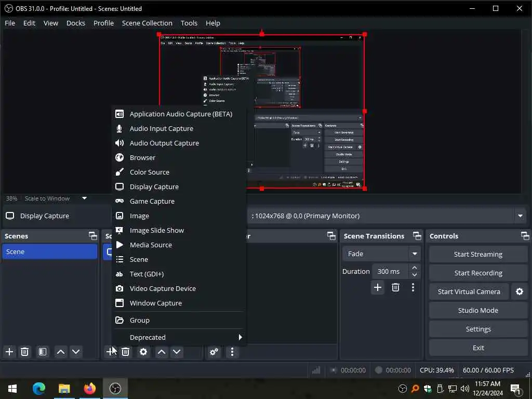Open Firefox from taskbar
The height and width of the screenshot is (399, 532).
pos(89,389)
